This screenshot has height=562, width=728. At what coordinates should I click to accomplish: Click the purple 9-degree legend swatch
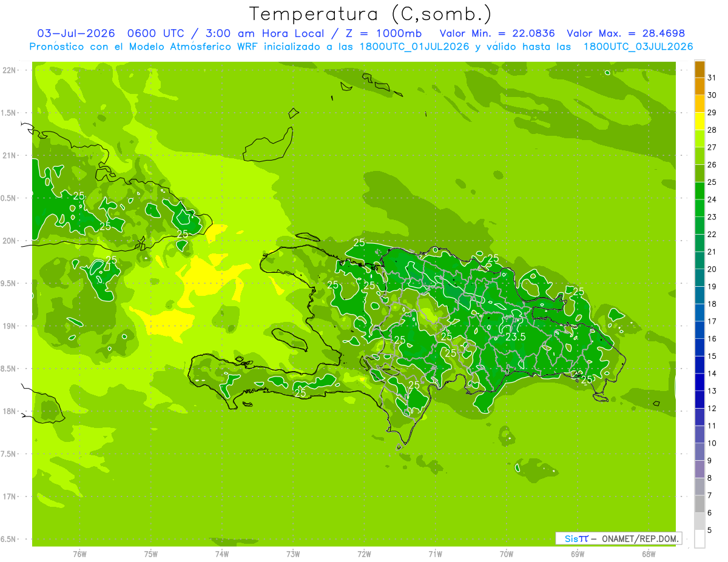click(699, 452)
